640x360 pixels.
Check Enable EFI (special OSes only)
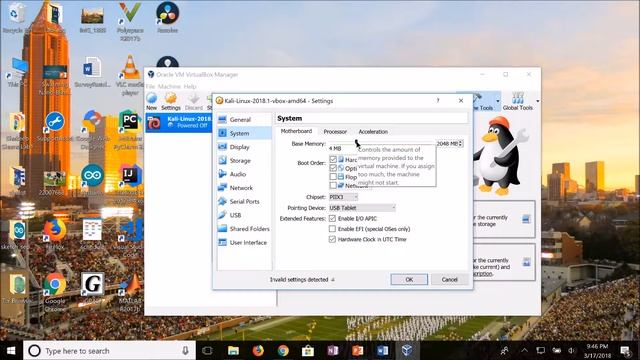point(332,229)
